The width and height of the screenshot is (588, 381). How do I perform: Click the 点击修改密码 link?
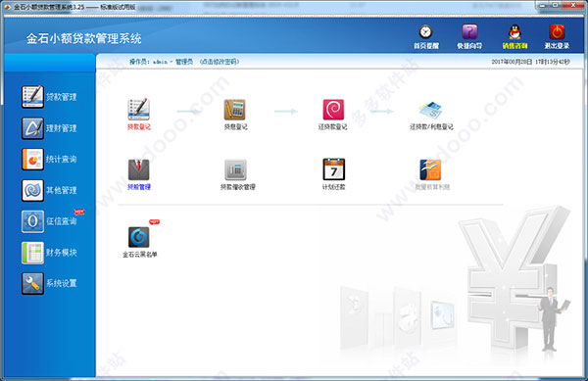(x=220, y=62)
